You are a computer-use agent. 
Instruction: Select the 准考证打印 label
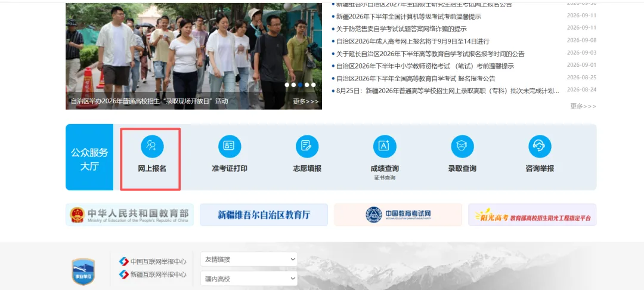229,168
